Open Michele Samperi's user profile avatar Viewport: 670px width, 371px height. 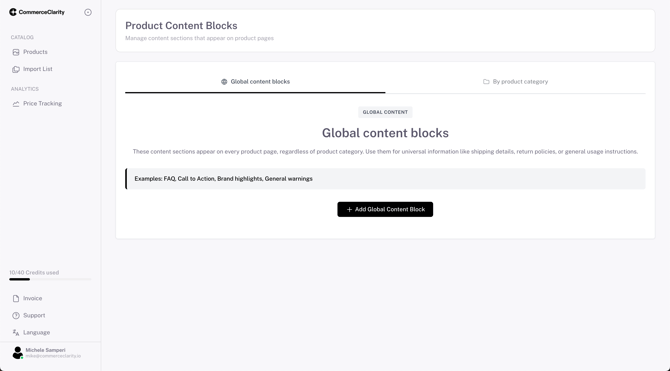click(18, 353)
